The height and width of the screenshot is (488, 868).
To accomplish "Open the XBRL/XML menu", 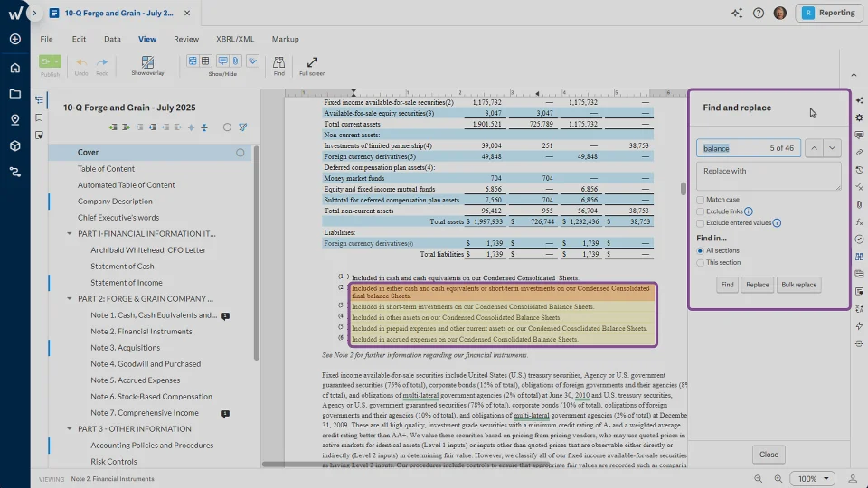I will [x=234, y=40].
